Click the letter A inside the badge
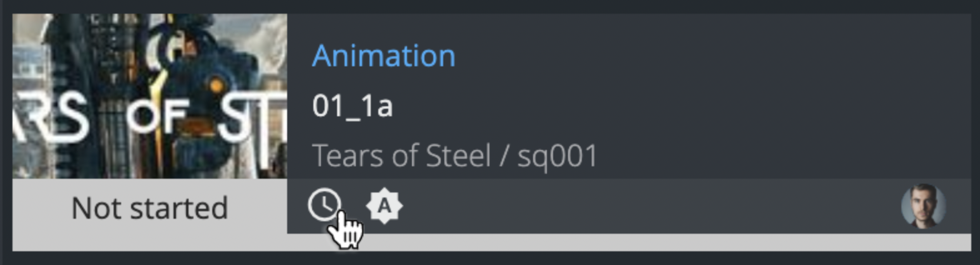The image size is (980, 265). 385,206
